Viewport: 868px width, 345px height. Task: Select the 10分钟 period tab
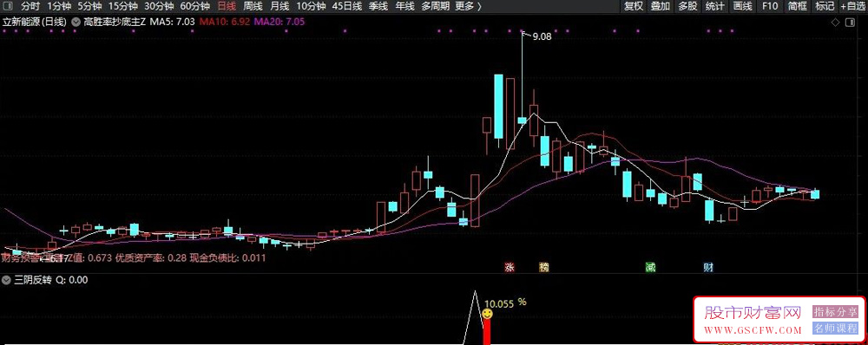311,7
